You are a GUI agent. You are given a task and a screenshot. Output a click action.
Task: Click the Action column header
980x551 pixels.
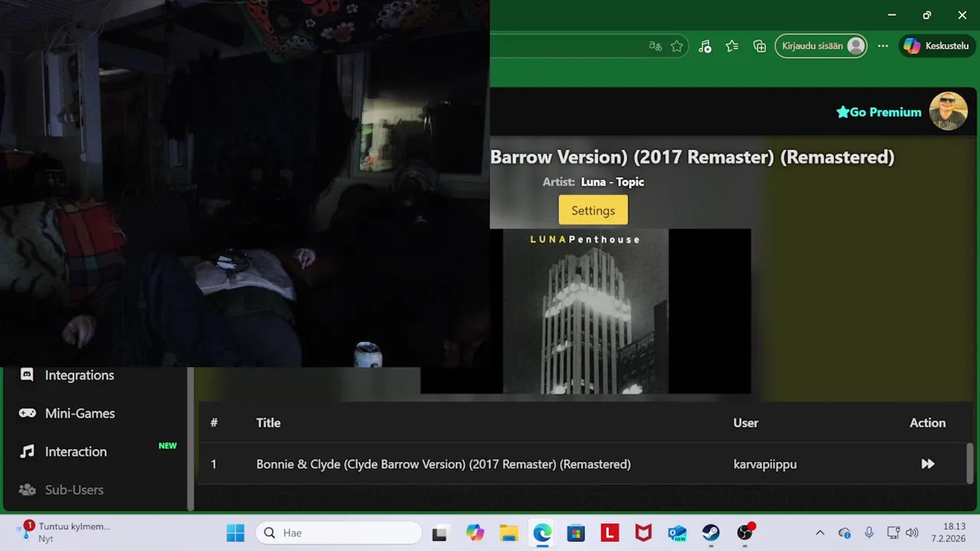click(927, 422)
